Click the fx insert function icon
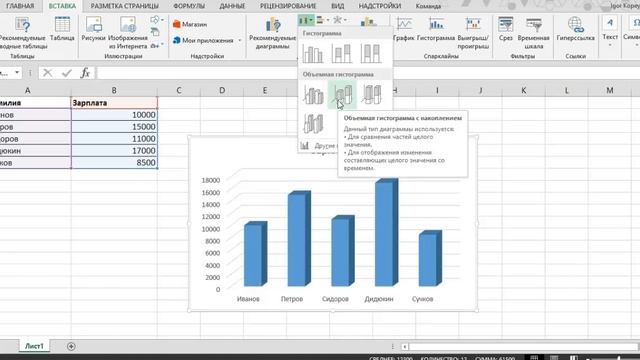Image resolution: width=640 pixels, height=360 pixels. click(85, 73)
